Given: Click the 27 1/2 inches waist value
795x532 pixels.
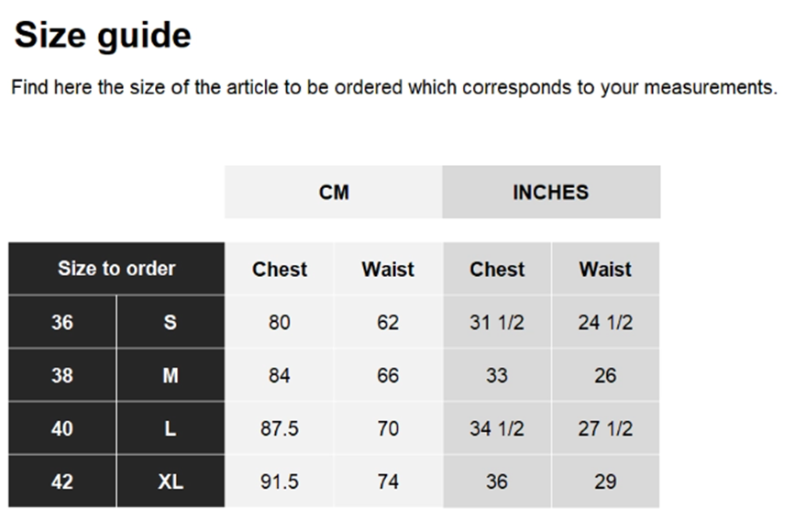Looking at the screenshot, I should click(x=605, y=428).
